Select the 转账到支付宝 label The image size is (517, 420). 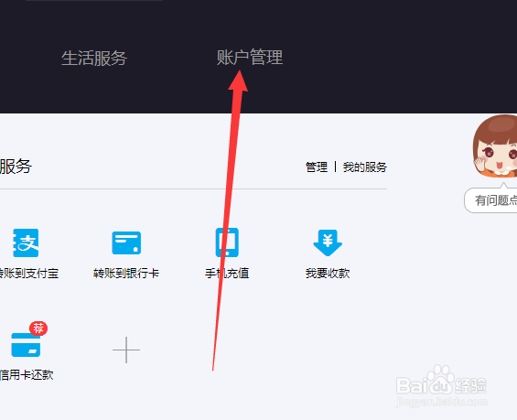pos(29,274)
